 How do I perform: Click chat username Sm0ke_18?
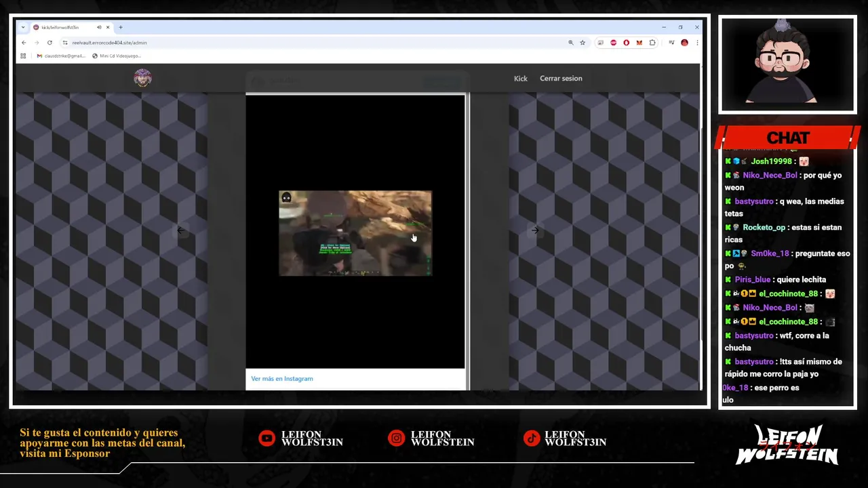coord(770,253)
